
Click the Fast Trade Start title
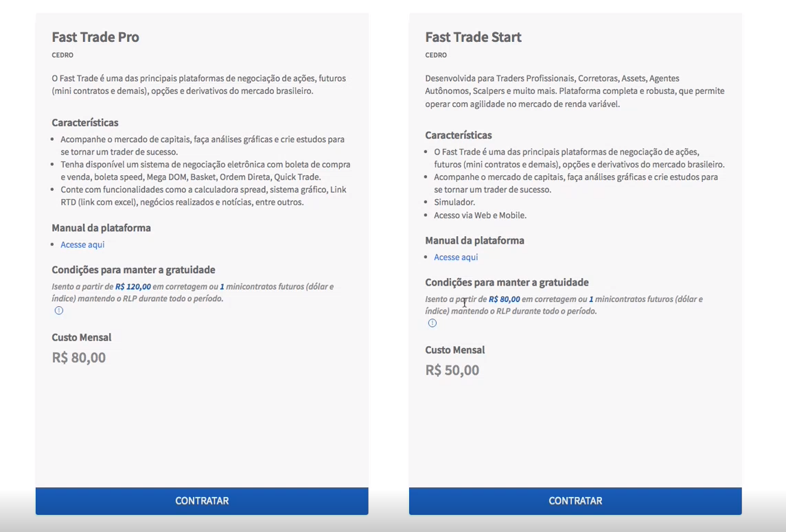pyautogui.click(x=473, y=37)
